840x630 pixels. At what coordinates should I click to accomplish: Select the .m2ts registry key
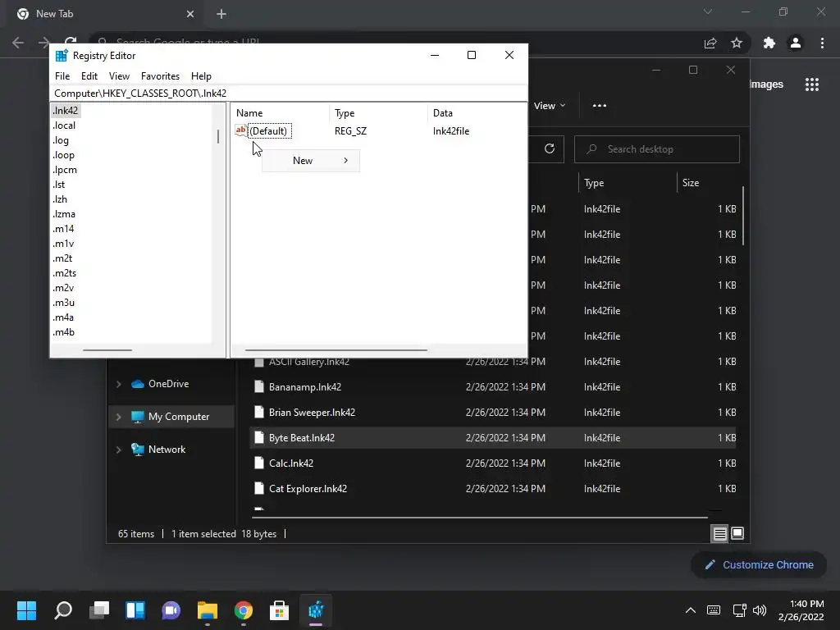click(x=65, y=272)
